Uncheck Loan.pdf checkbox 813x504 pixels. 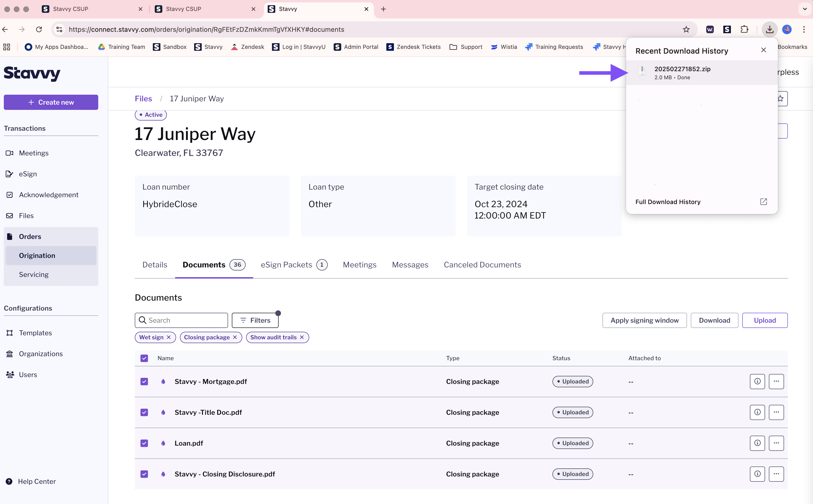tap(144, 443)
